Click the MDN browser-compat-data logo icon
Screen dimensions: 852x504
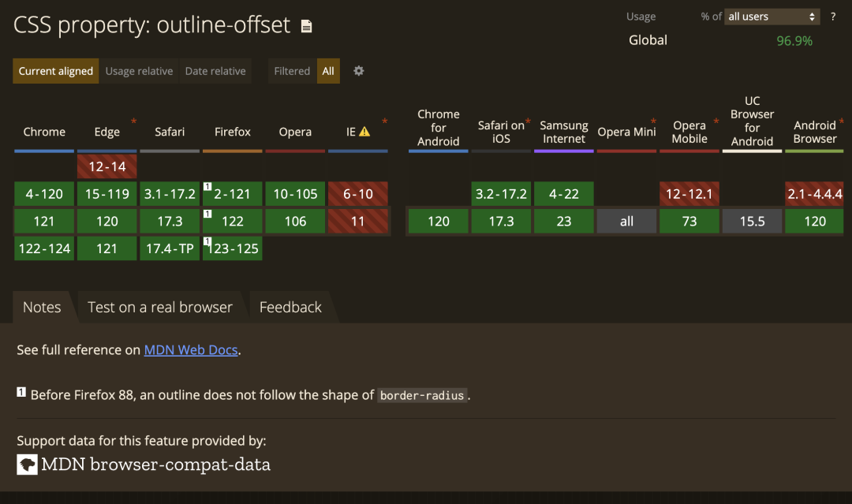point(27,465)
